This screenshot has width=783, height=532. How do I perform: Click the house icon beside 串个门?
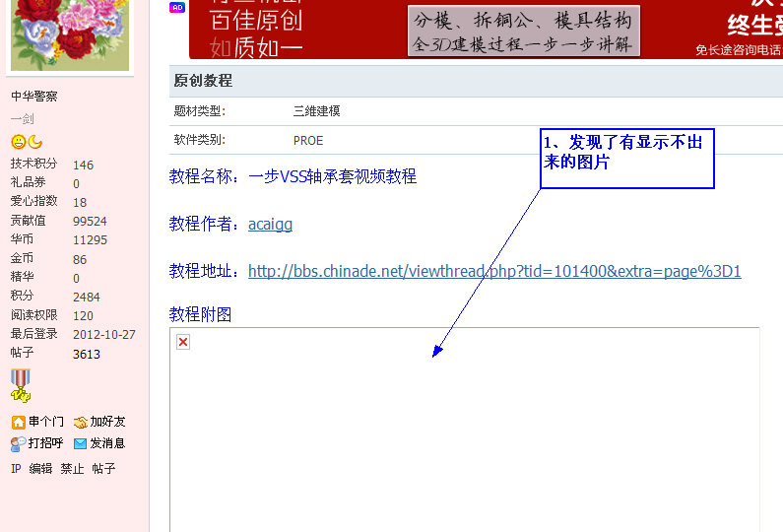[19, 423]
